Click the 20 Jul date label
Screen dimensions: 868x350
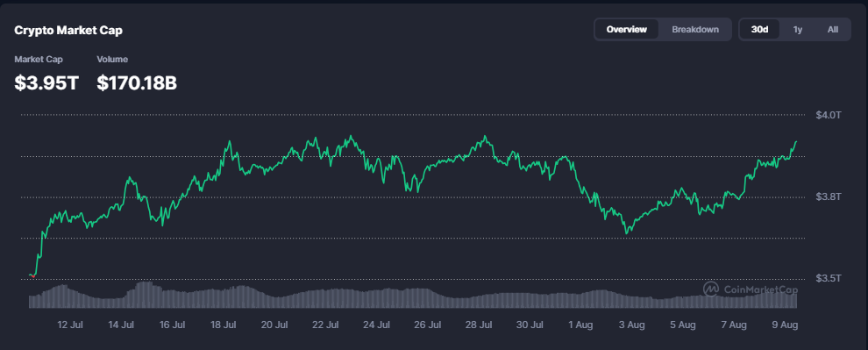(x=274, y=325)
